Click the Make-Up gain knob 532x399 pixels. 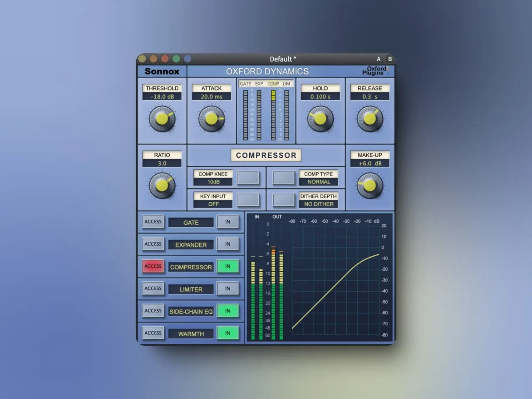point(370,185)
